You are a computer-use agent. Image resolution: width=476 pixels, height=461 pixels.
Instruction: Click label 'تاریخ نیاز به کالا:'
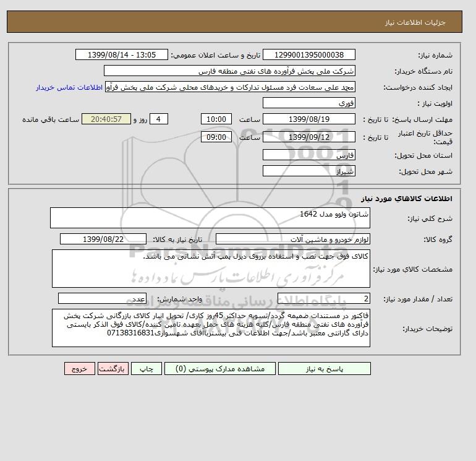click(x=177, y=239)
